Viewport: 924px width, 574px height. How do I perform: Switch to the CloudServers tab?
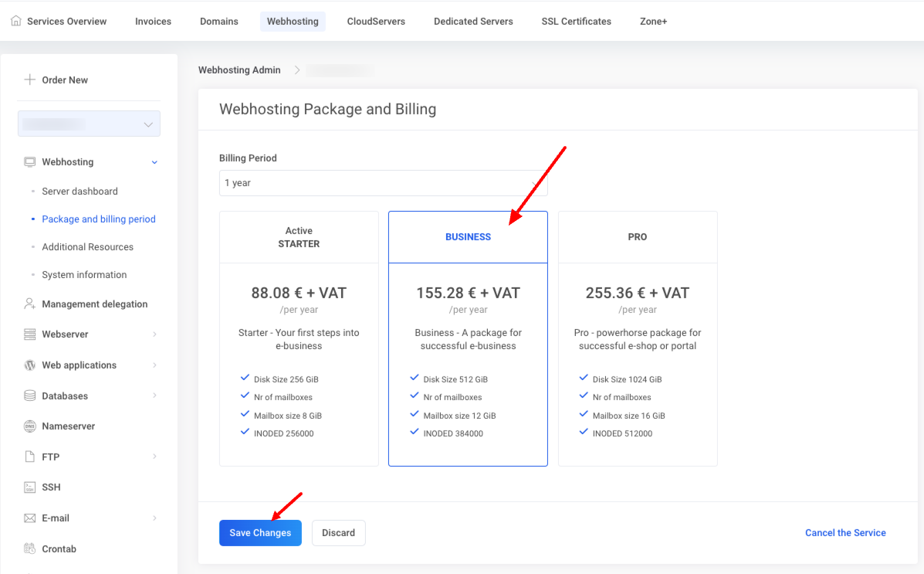click(376, 22)
